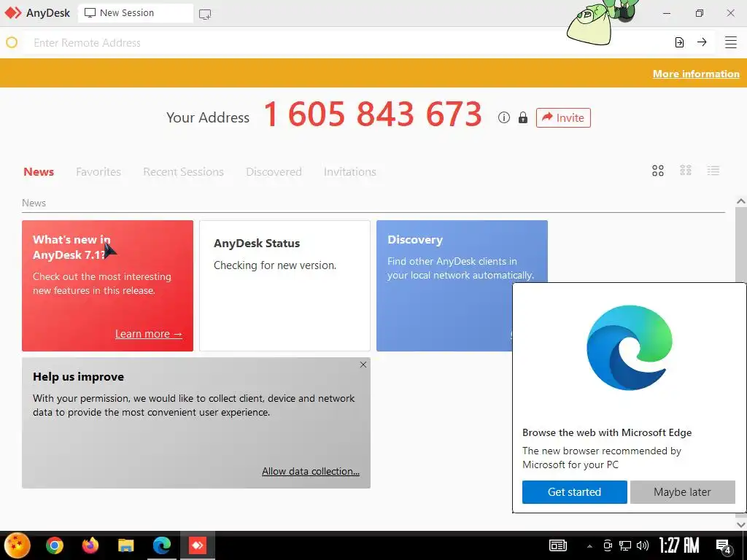Open network tray icon
747x560 pixels.
point(624,545)
